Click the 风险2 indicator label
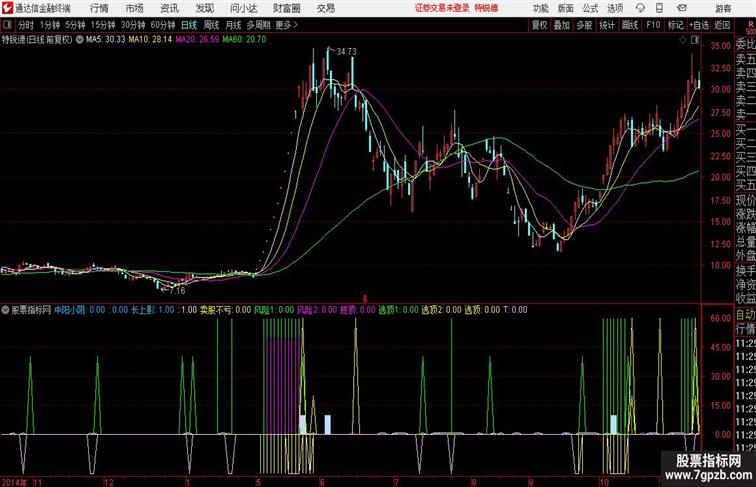This screenshot has height=487, width=756. [x=308, y=310]
